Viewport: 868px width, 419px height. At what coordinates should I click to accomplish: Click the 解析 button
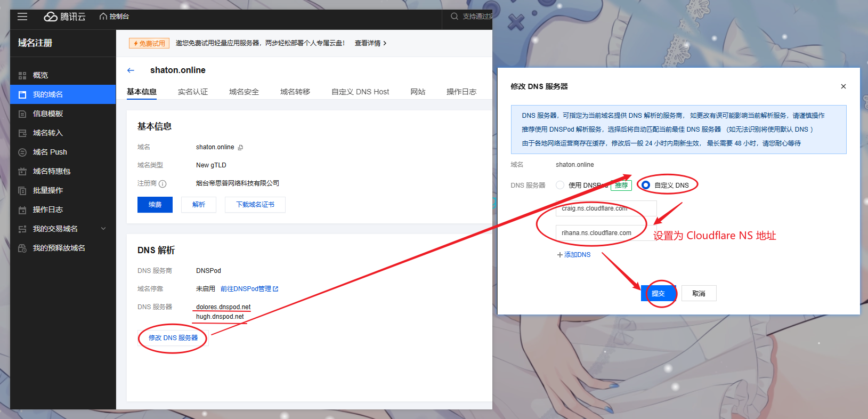click(199, 205)
